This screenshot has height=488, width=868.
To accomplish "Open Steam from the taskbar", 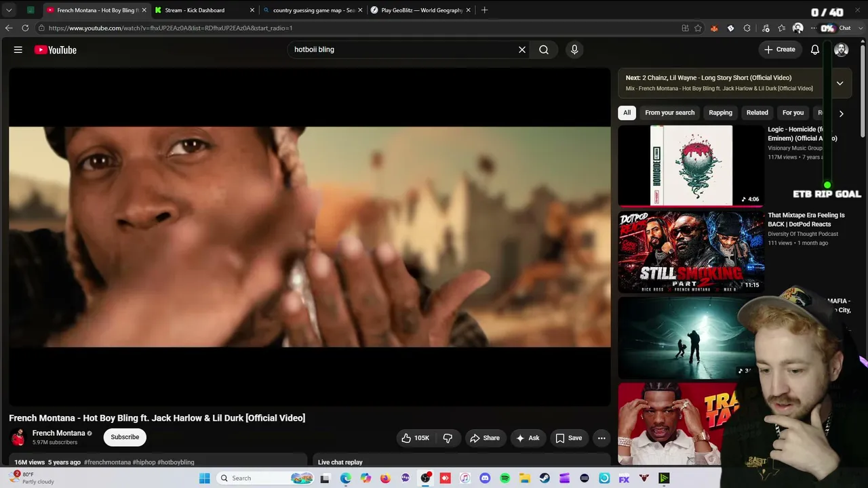I will [545, 478].
